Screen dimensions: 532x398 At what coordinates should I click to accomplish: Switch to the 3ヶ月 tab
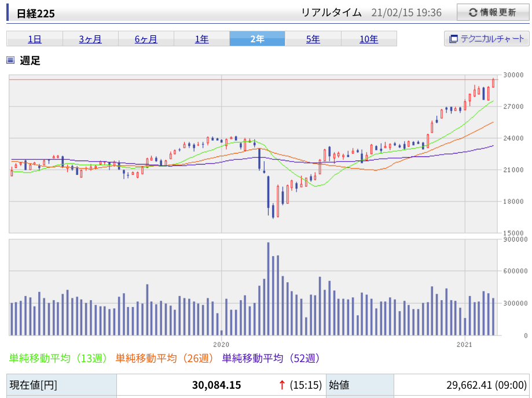(90, 39)
